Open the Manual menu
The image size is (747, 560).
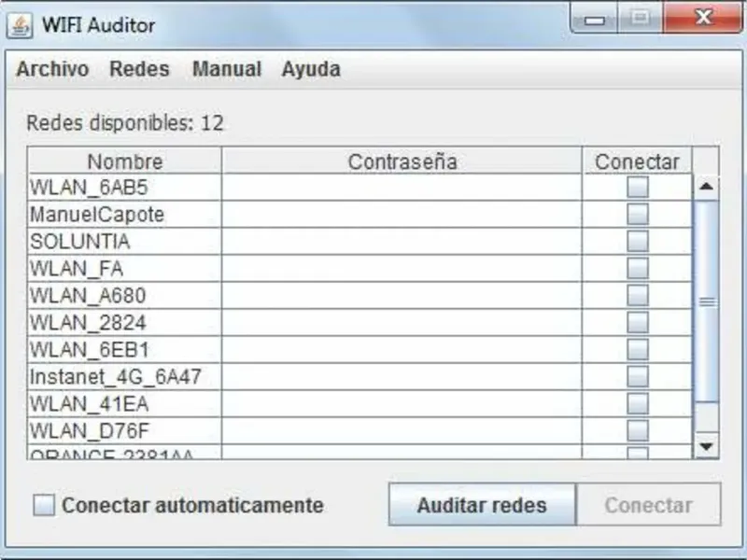point(226,69)
